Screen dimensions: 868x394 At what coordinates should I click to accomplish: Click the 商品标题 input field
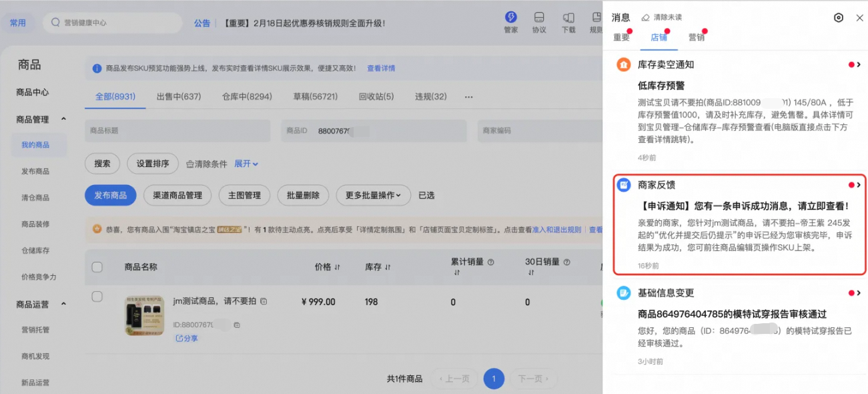click(177, 131)
